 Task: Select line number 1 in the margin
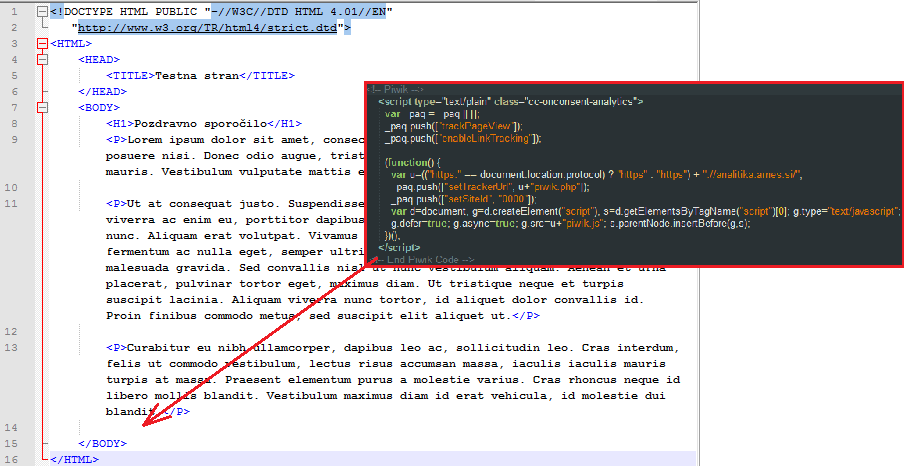14,12
